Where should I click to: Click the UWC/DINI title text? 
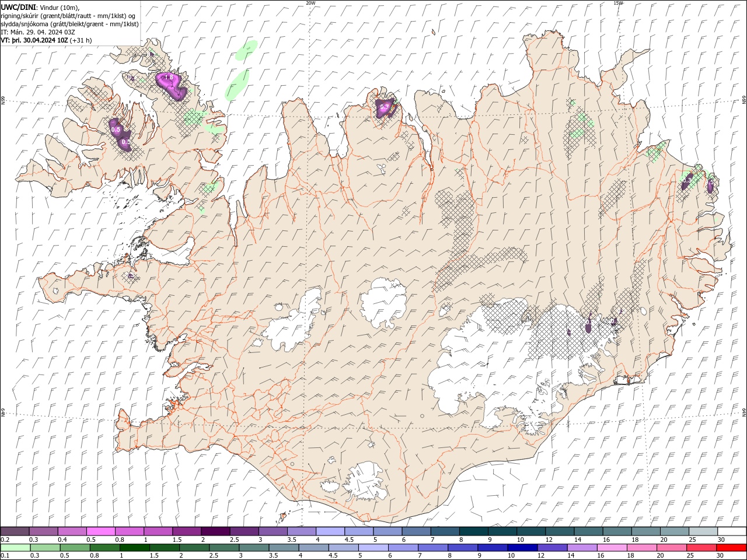click(x=19, y=7)
